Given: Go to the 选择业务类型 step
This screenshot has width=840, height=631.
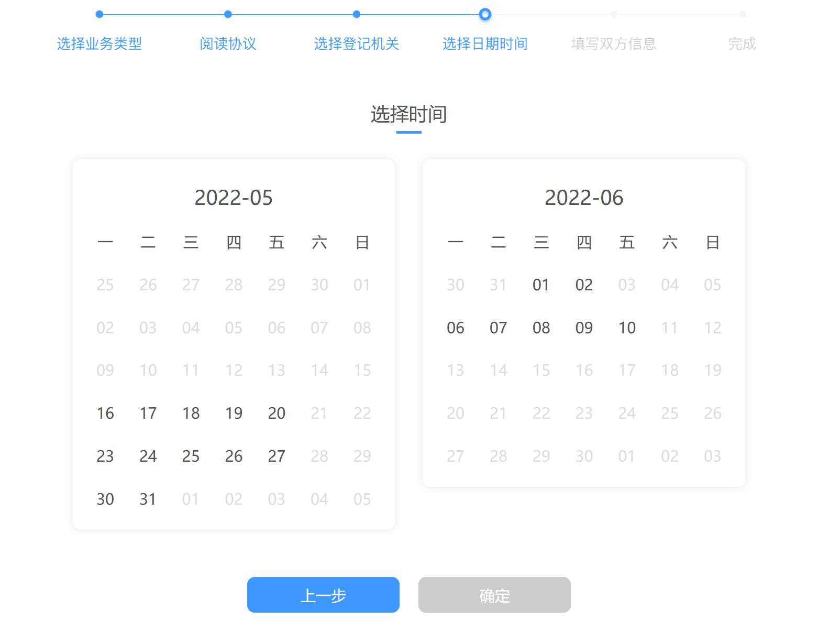Looking at the screenshot, I should point(100,43).
